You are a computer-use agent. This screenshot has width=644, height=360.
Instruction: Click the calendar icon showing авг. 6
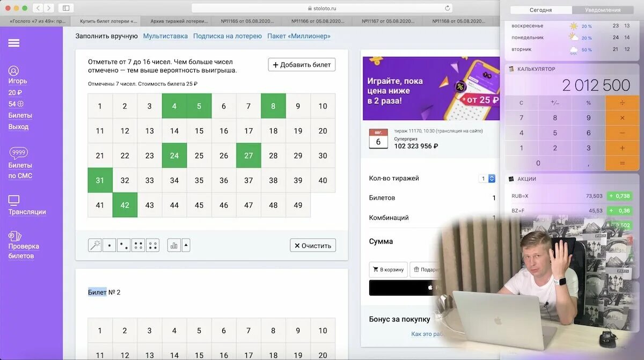tap(378, 138)
